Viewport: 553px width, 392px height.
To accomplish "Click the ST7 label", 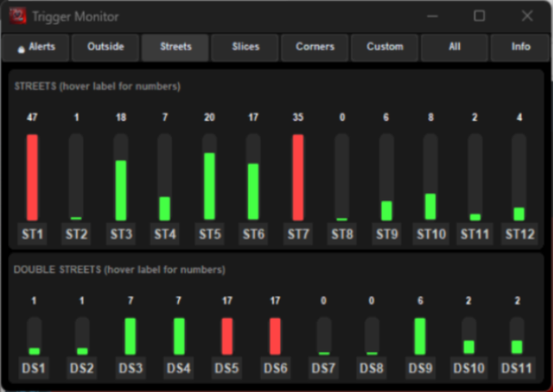I will coord(298,234).
